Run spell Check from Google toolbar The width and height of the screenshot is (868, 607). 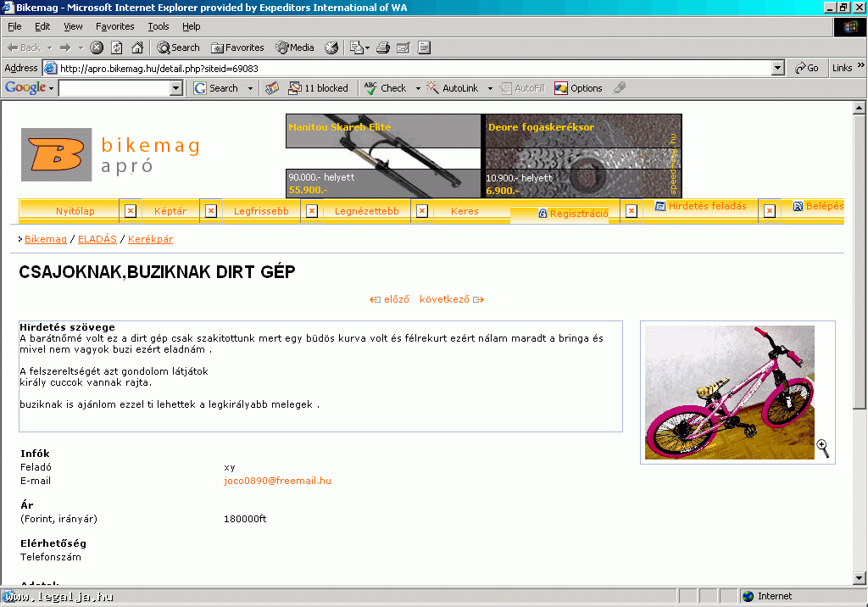(x=386, y=88)
